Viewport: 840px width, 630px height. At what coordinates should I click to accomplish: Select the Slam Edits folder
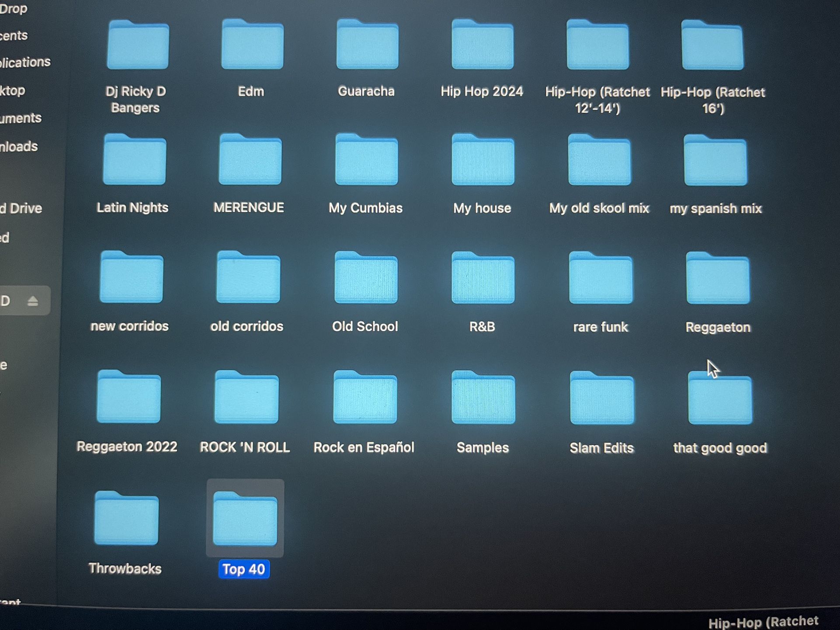(x=602, y=399)
